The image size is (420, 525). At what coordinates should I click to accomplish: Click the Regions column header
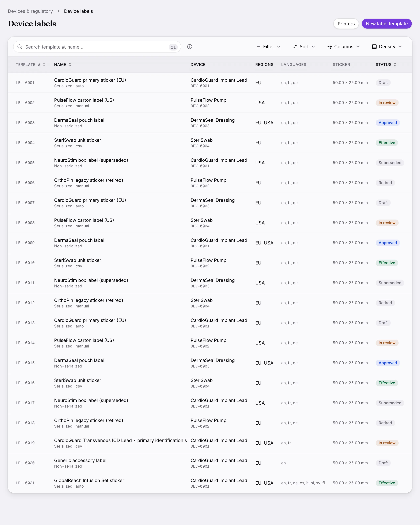[x=264, y=64]
